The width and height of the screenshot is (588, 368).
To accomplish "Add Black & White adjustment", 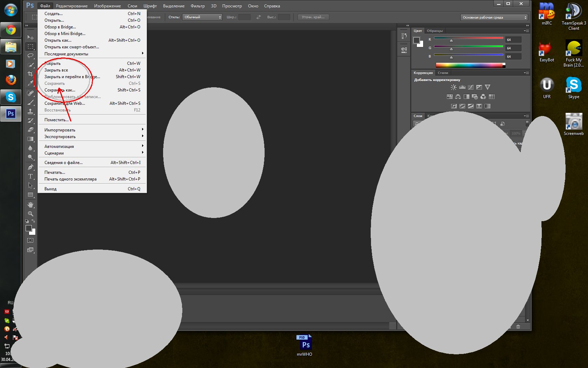I will coord(467,97).
